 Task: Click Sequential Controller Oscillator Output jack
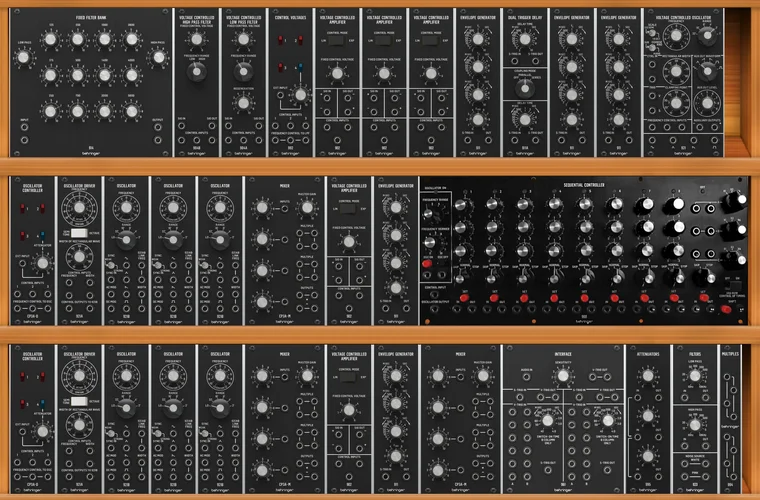pyautogui.click(x=434, y=308)
